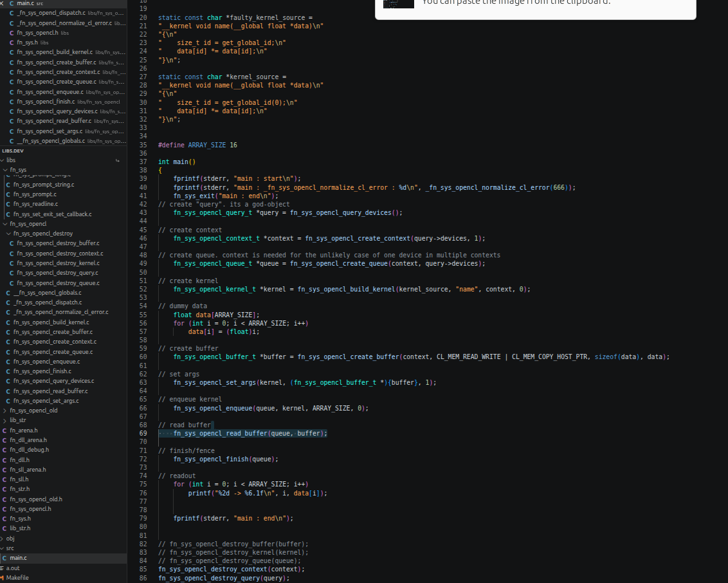
Task: Click CL_MEM_COPY_HOST_PTR flag in code
Action: pyautogui.click(x=550, y=356)
